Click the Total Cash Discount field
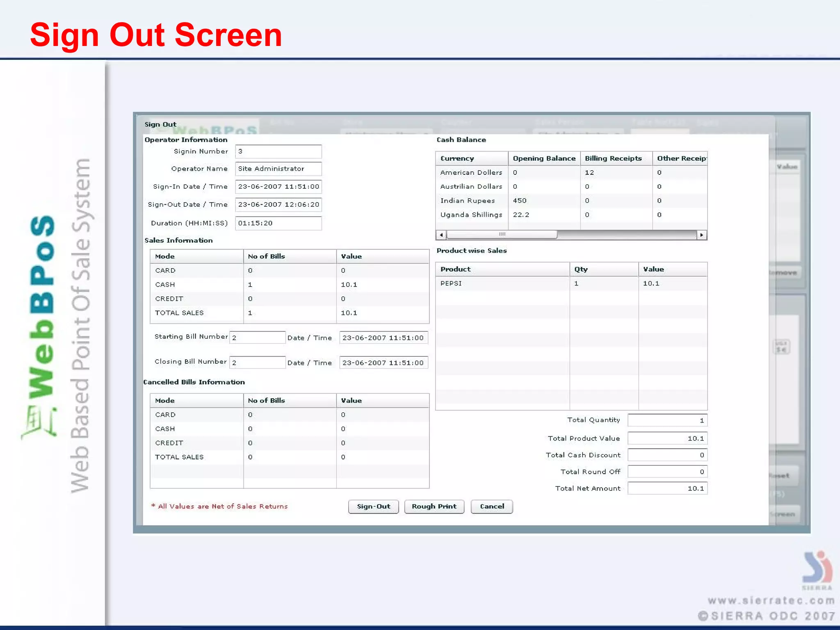Screen dimensions: 840x630 (667, 455)
